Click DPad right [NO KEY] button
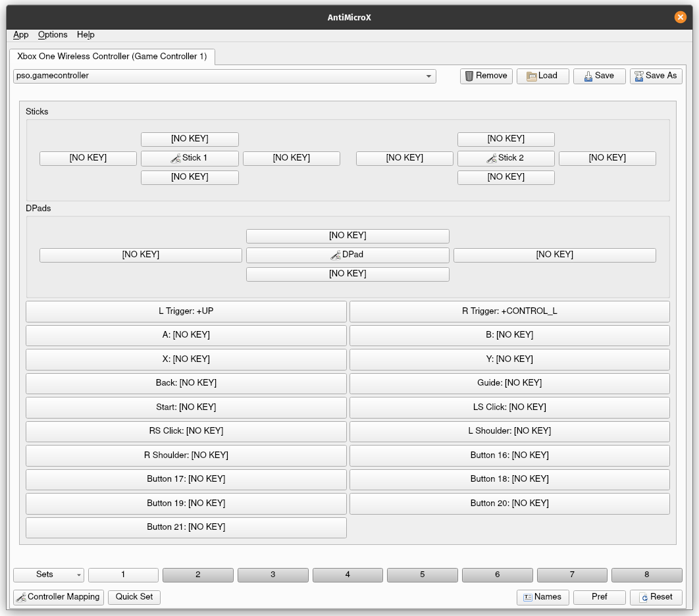 (555, 255)
